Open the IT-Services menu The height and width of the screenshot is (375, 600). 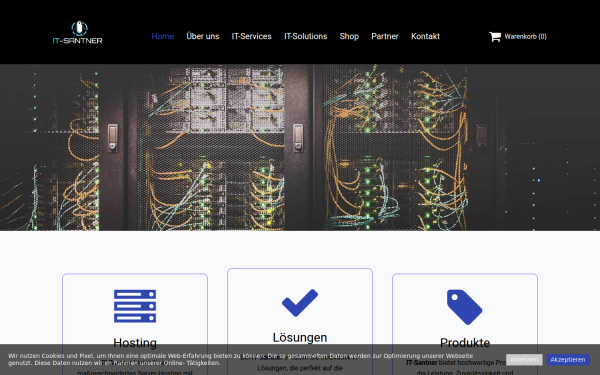[251, 36]
